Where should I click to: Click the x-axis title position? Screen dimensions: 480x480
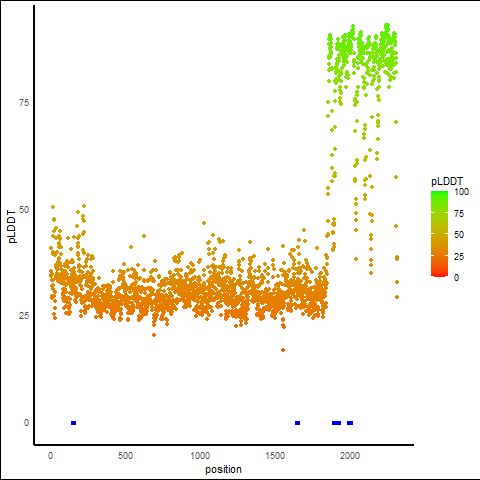[x=223, y=469]
